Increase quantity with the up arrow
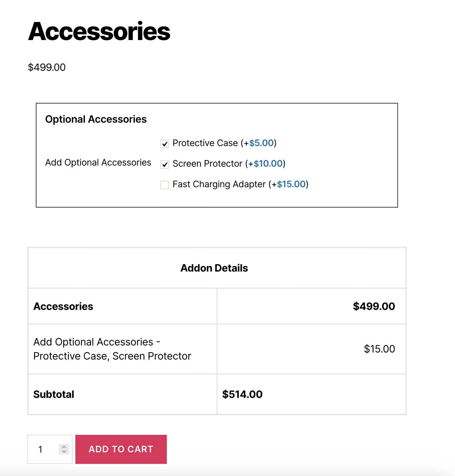 click(64, 447)
